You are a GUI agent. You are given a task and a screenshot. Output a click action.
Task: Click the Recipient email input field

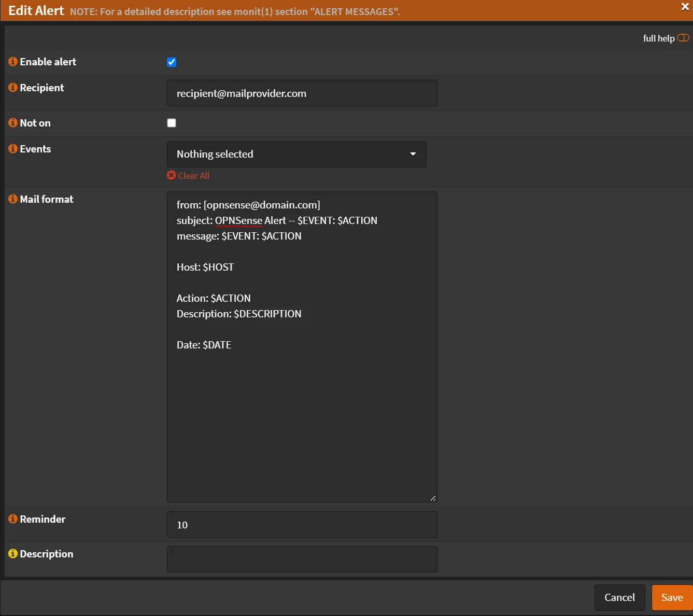(x=302, y=93)
